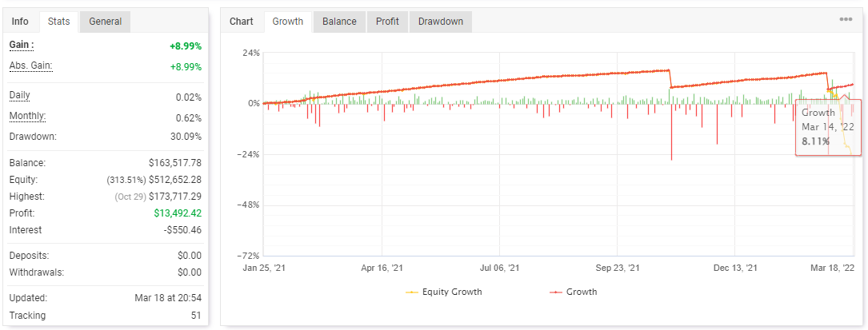The image size is (868, 330).
Task: Click the Gain value +8.99% in the Gain row
Action: 186,46
